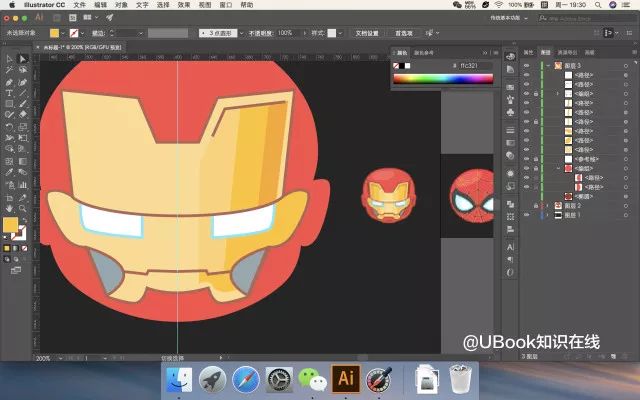Collapse the 图层 3 layer tree
This screenshot has width=640, height=400.
click(x=548, y=66)
